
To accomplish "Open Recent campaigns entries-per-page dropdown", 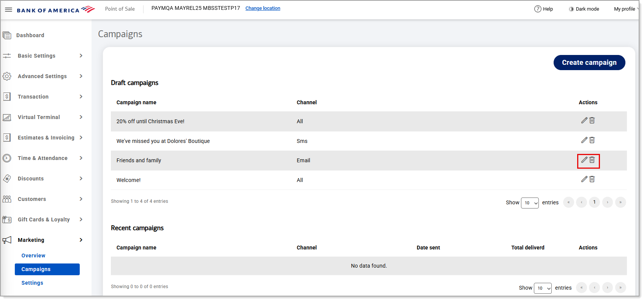I will (x=543, y=288).
